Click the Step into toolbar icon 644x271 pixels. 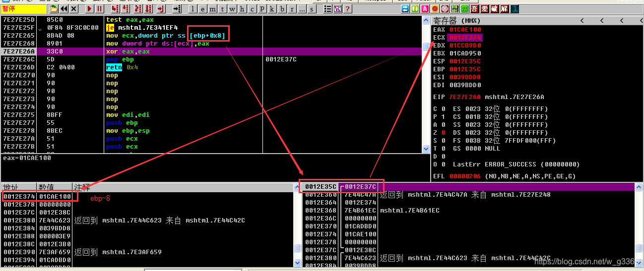click(115, 8)
